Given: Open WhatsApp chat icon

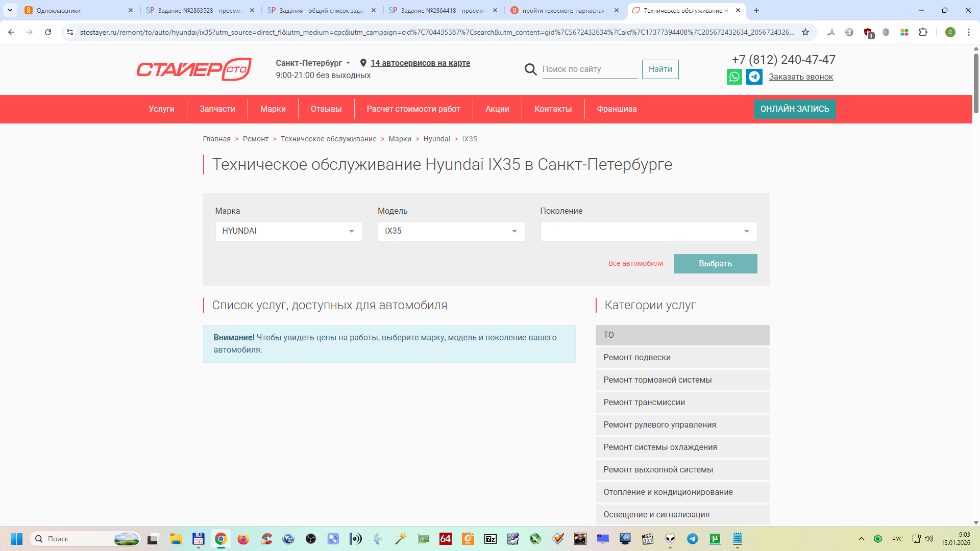Looking at the screenshot, I should (x=734, y=77).
